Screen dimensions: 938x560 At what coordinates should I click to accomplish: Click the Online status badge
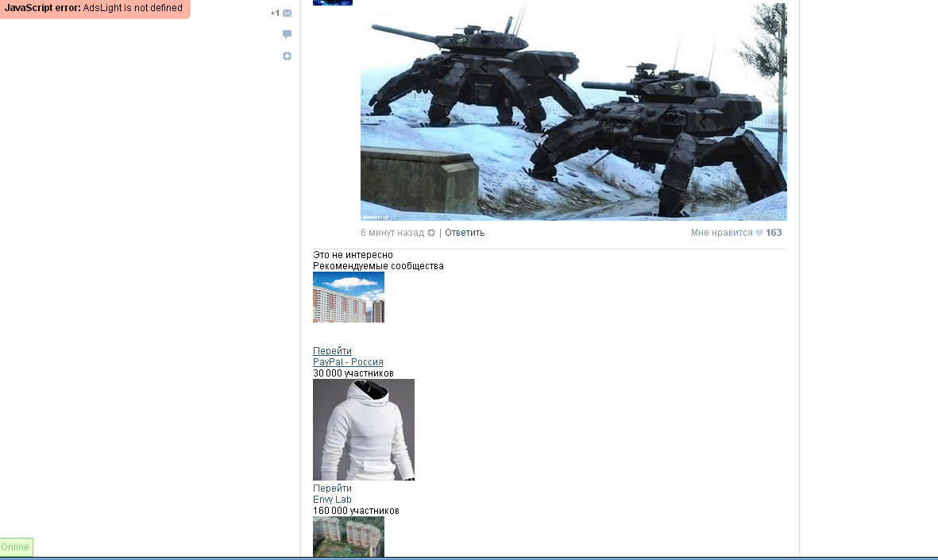click(x=16, y=546)
